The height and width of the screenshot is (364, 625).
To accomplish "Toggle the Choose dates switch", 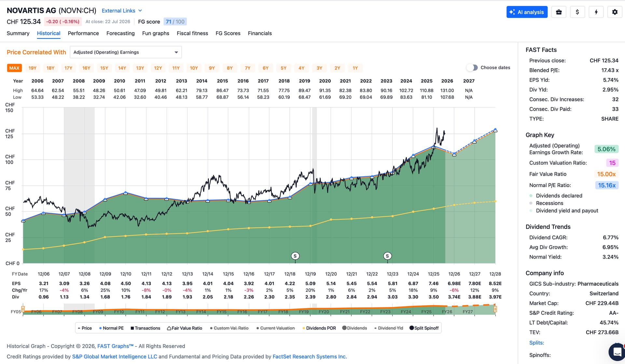I will (472, 68).
